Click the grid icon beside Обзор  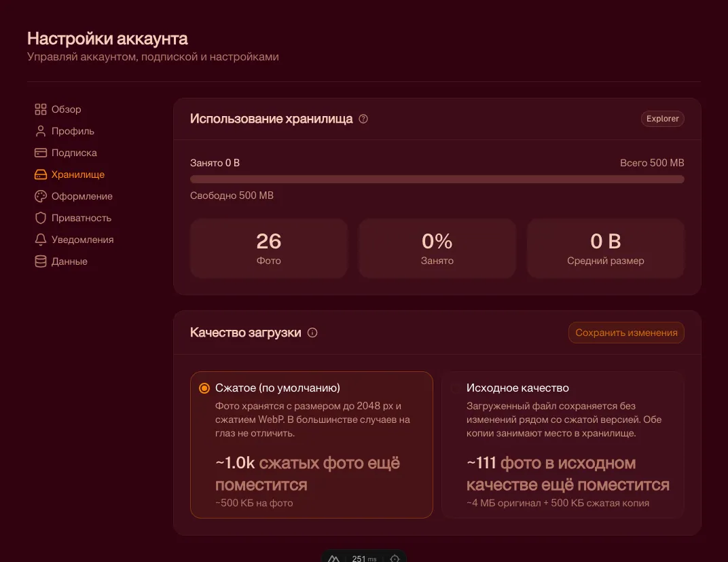tap(41, 109)
